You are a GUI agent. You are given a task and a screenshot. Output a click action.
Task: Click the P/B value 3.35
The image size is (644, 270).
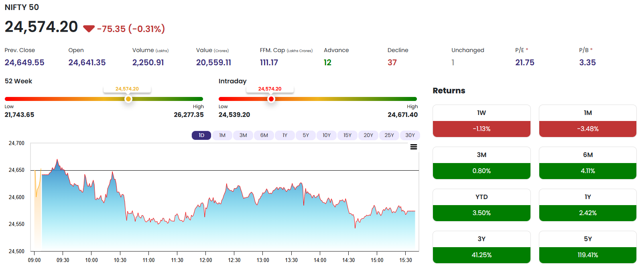(587, 62)
